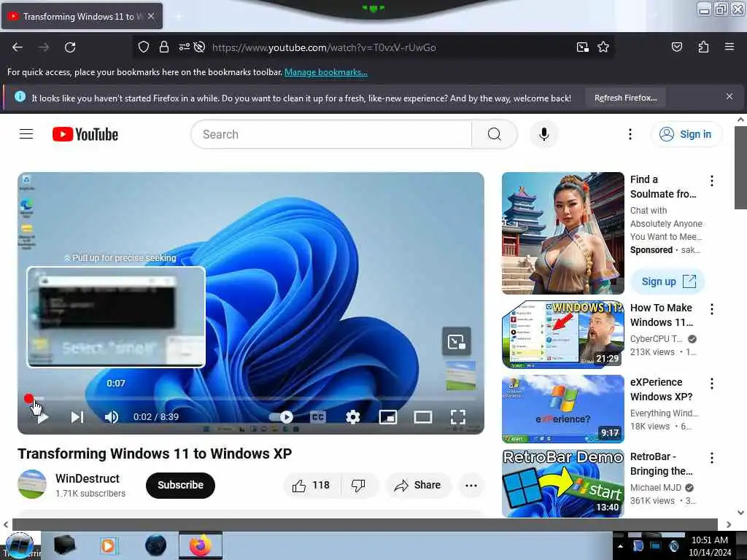This screenshot has height=560, width=747.
Task: Subscribe to WinDestruct channel
Action: (181, 485)
